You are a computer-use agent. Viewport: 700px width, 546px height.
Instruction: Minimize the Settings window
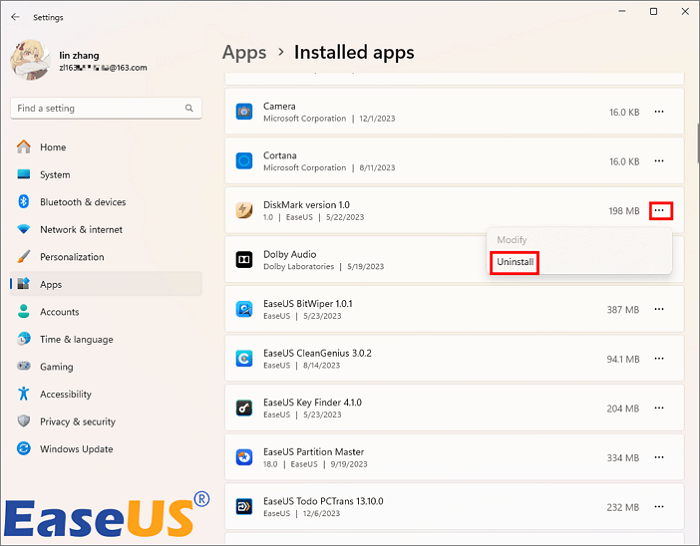tap(622, 12)
